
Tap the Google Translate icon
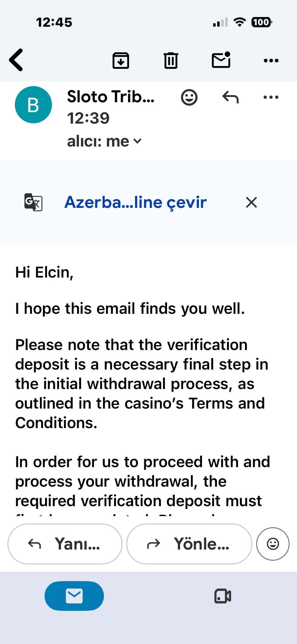33,202
